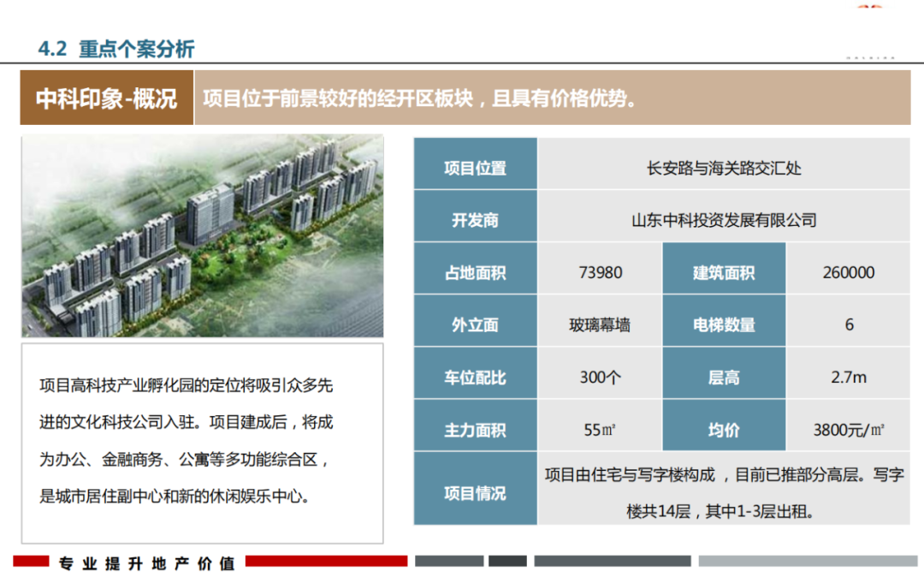Select '山东中科投资发展有限公司' cell
This screenshot has width=924, height=577.
(724, 216)
